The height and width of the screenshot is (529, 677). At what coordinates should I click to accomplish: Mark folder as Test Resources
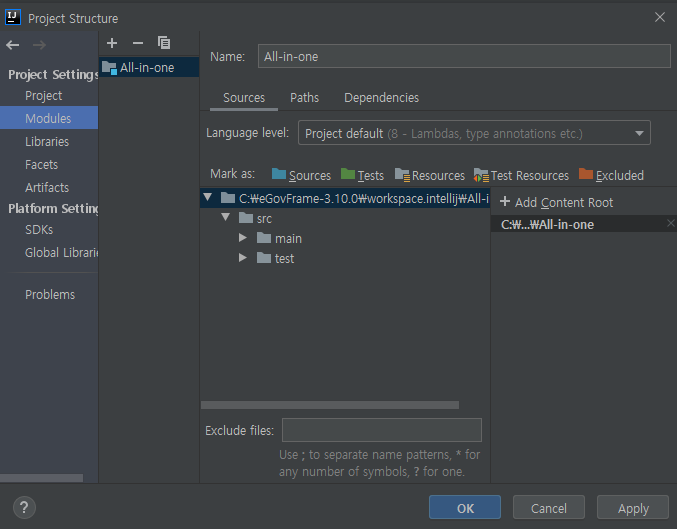tap(521, 175)
